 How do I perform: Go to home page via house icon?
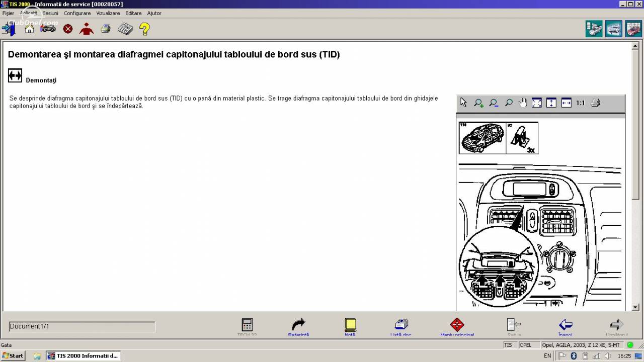click(x=29, y=29)
